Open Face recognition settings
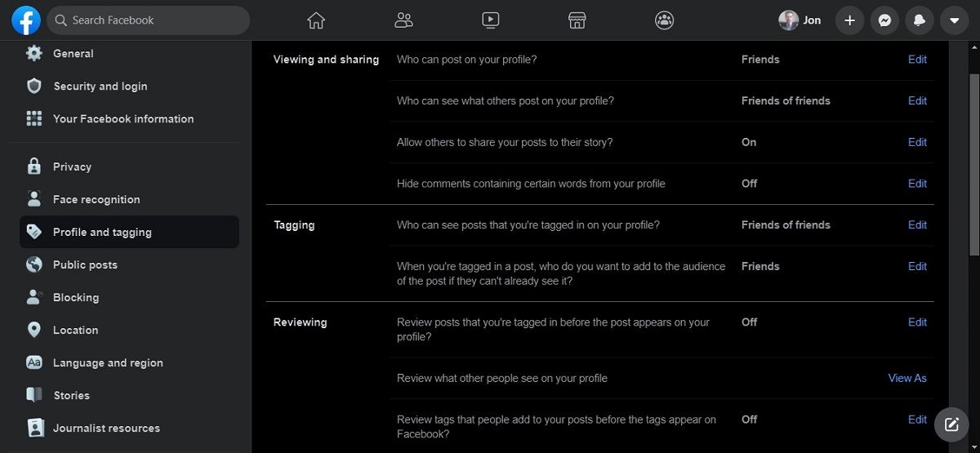Screen dimensions: 980x453 tap(96, 199)
